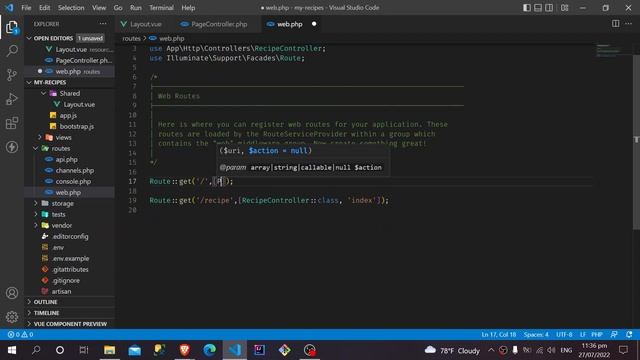
Task: Click the Split Editor Right icon
Action: 616,24
